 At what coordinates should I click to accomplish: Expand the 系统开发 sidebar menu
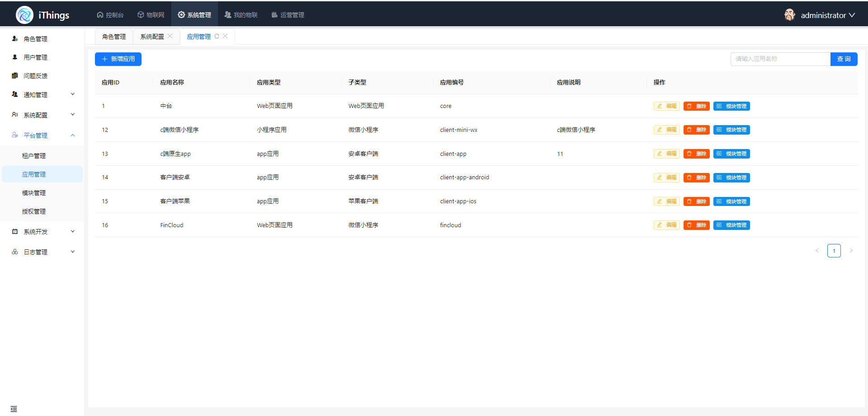click(x=43, y=232)
